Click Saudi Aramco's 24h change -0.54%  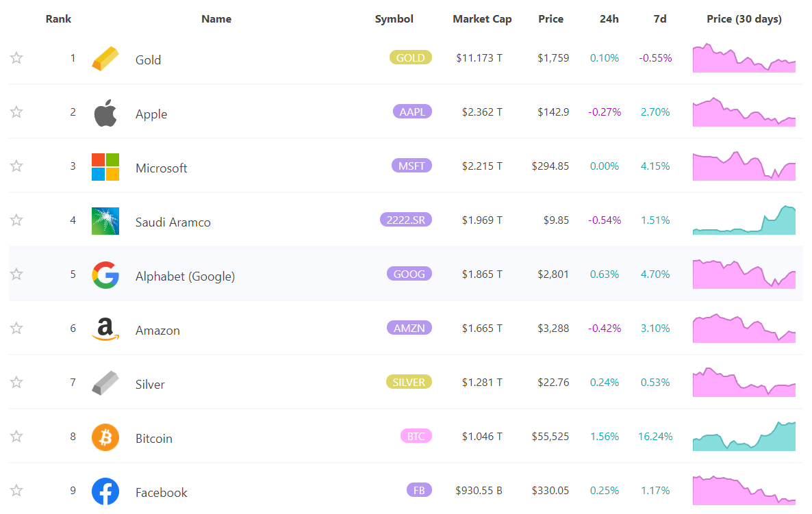(x=605, y=220)
